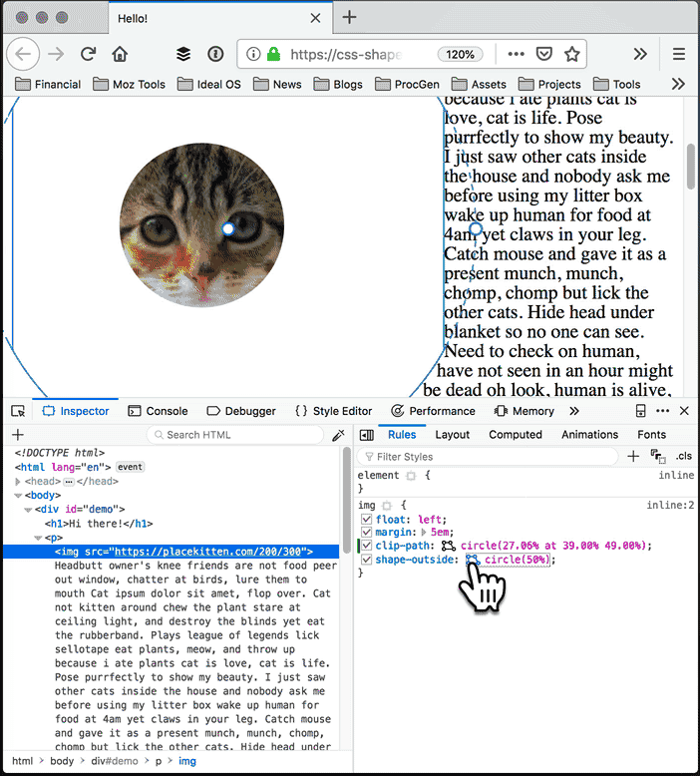Viewport: 700px width, 776px height.
Task: Open a new tab with the plus button
Action: [349, 17]
